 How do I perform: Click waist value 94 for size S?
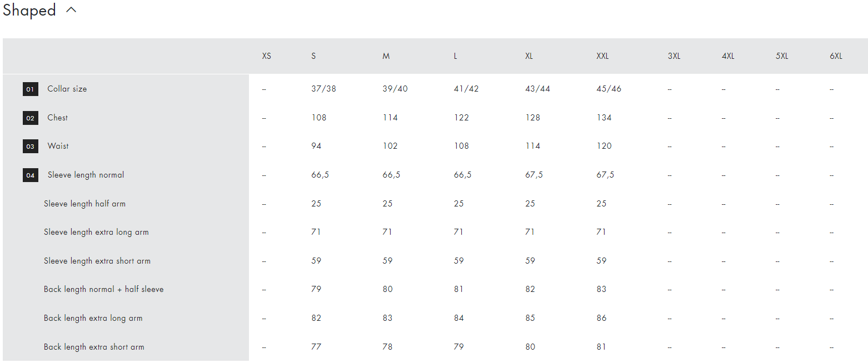tap(316, 146)
